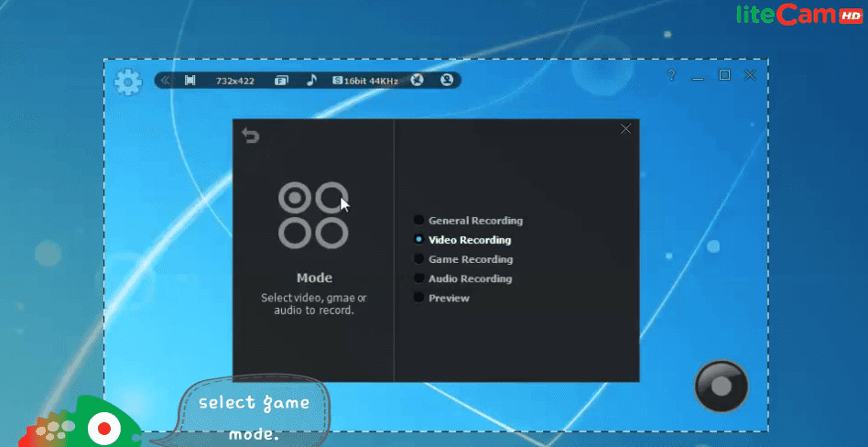
Task: Click the webcam user icon
Action: pos(447,81)
